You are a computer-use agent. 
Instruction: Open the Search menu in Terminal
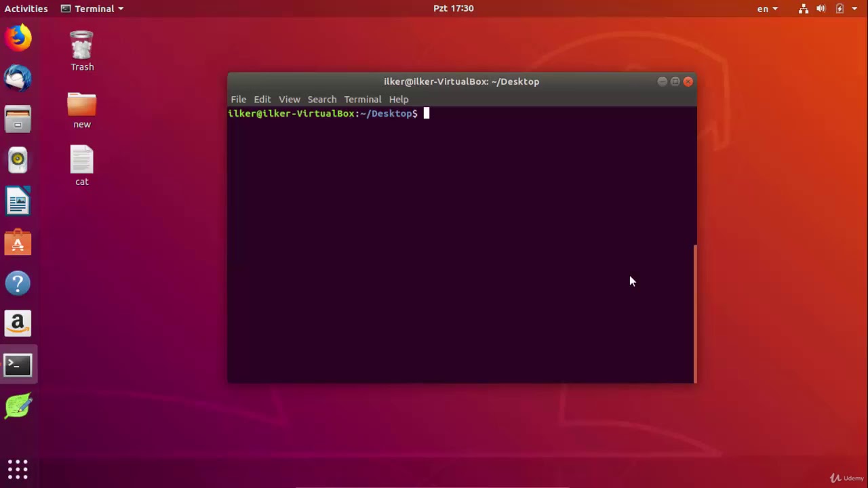click(x=322, y=99)
